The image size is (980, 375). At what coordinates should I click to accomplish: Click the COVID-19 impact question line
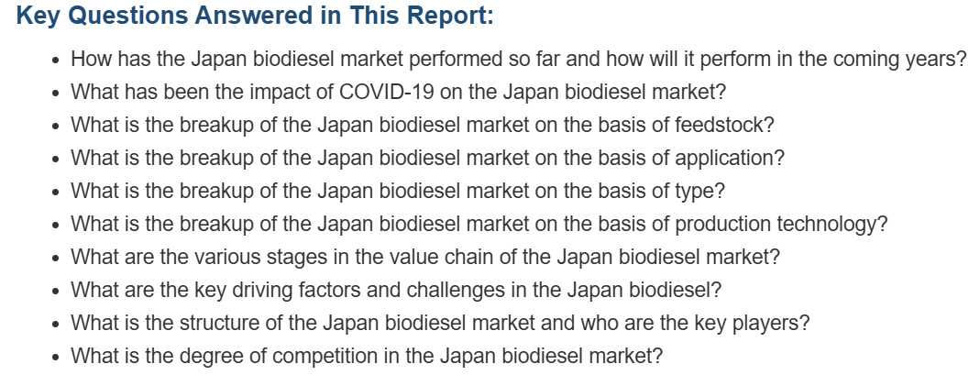pyautogui.click(x=398, y=92)
